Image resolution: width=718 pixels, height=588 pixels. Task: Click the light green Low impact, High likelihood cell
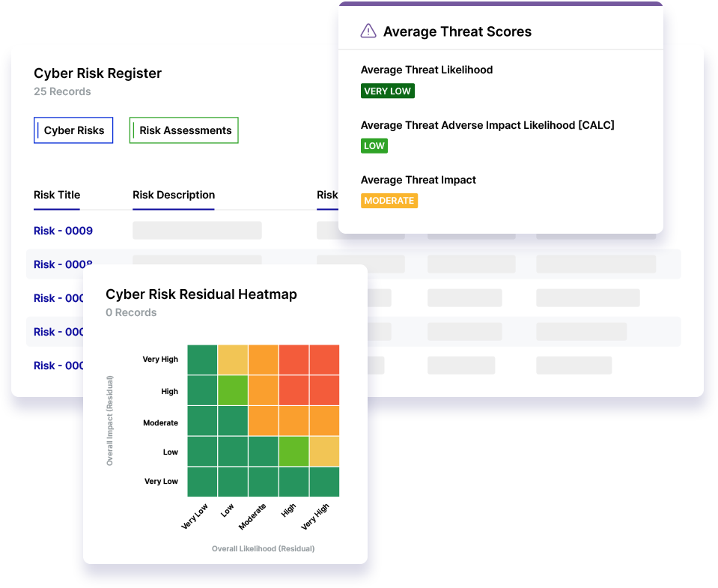[293, 451]
